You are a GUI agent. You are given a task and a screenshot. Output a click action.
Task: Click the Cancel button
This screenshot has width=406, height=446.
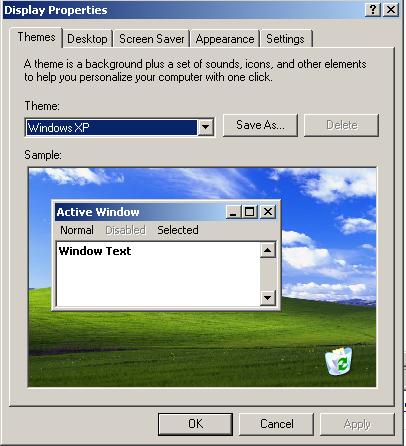277,424
